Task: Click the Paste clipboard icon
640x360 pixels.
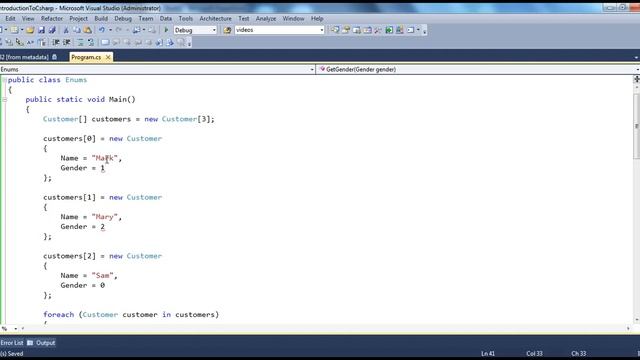Action: point(88,30)
